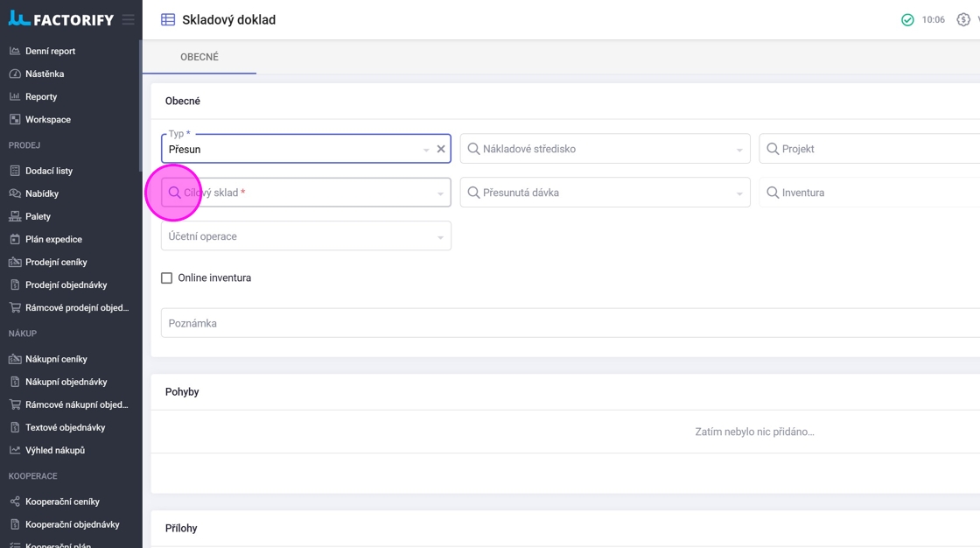The height and width of the screenshot is (548, 980).
Task: Open Dodací listy in the sidebar
Action: pyautogui.click(x=48, y=171)
